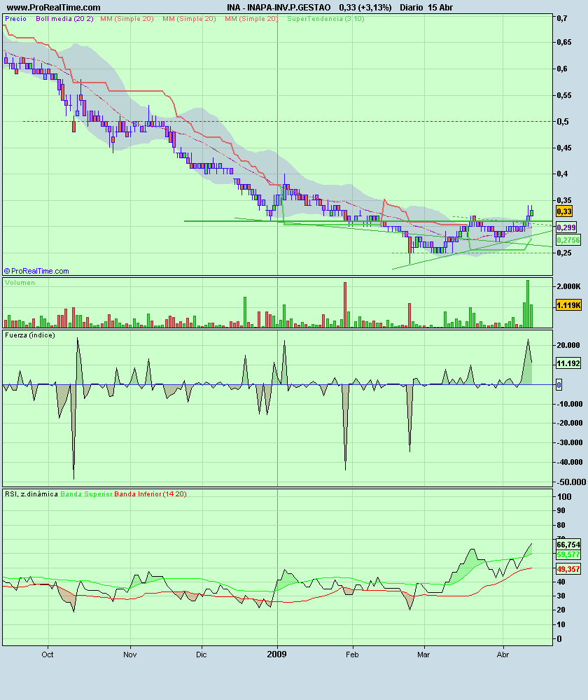
Task: Click the 'INA - INAPA-INV.P.GESTAO' title
Action: pyautogui.click(x=279, y=7)
